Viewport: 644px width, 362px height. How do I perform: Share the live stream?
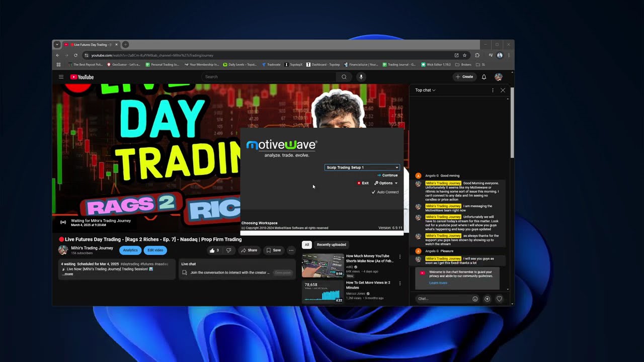coord(249,250)
